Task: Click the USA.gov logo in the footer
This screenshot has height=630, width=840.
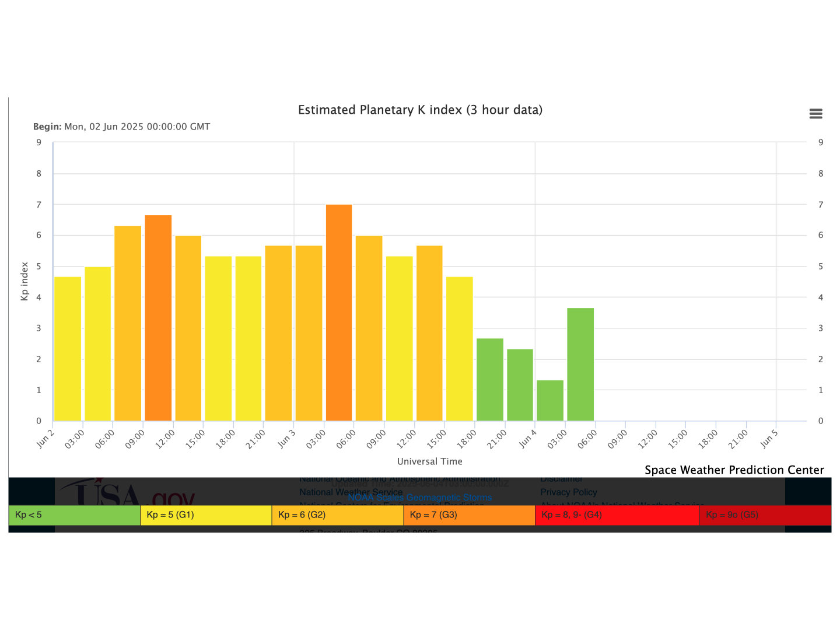Action: [127, 492]
